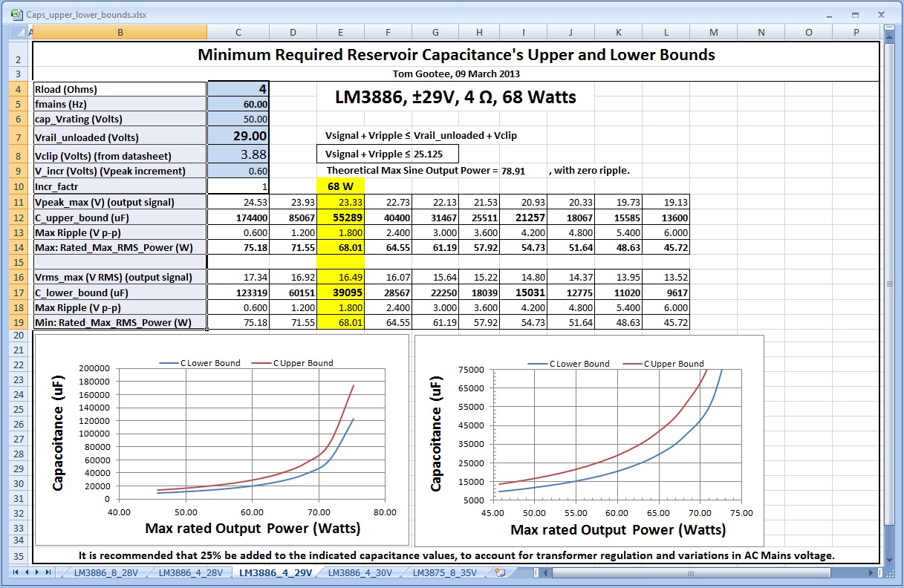This screenshot has height=588, width=904.
Task: Click the Vclip value cell 3.88
Action: (238, 155)
